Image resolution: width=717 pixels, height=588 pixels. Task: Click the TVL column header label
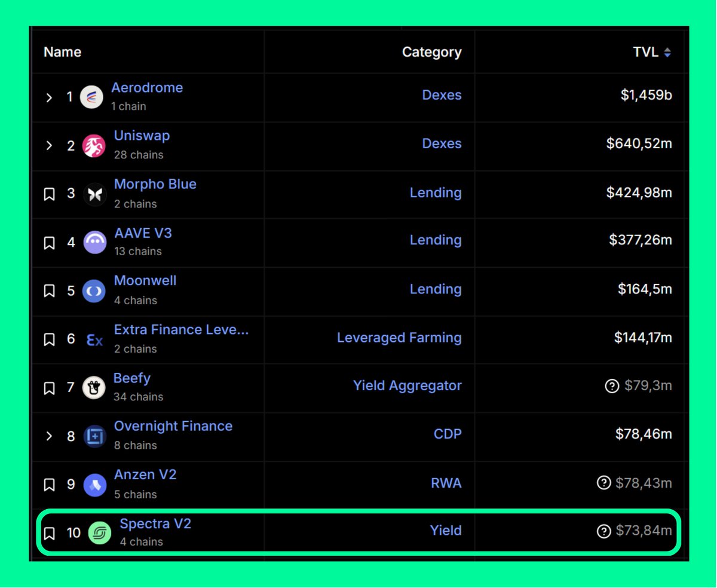point(646,52)
